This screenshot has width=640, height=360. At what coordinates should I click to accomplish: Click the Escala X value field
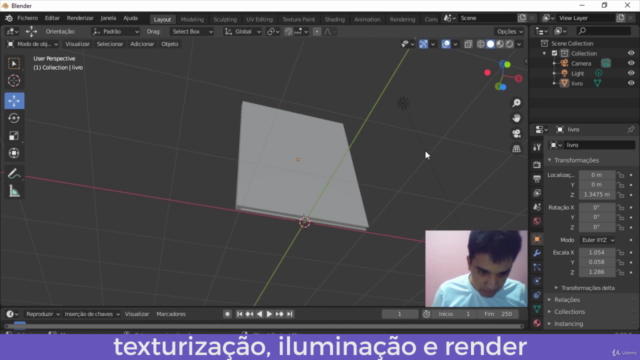click(597, 252)
